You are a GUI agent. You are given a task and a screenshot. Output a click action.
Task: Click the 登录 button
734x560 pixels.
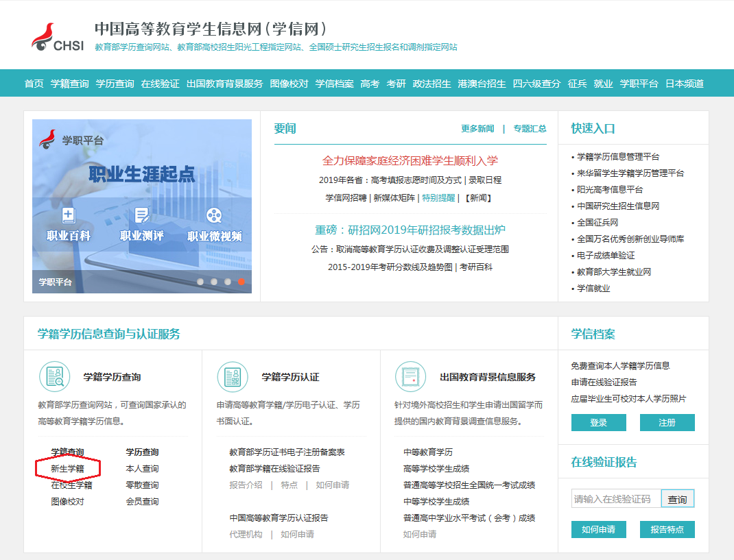coord(598,423)
